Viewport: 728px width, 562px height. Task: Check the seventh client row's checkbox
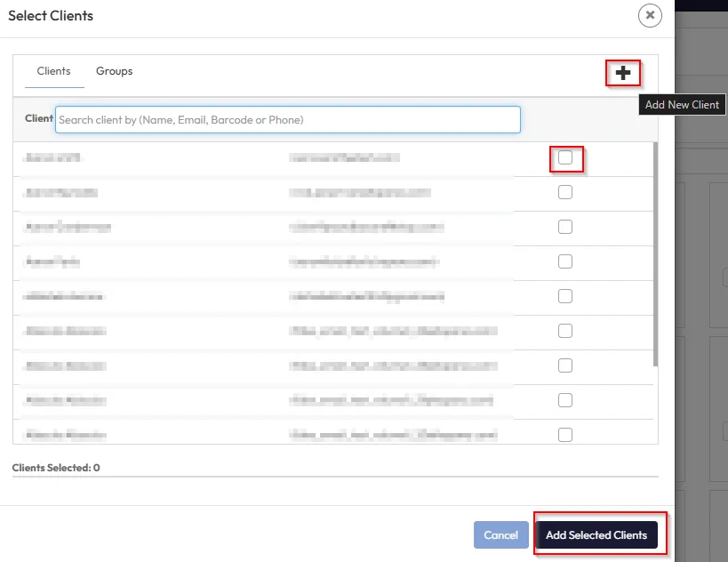tap(564, 365)
